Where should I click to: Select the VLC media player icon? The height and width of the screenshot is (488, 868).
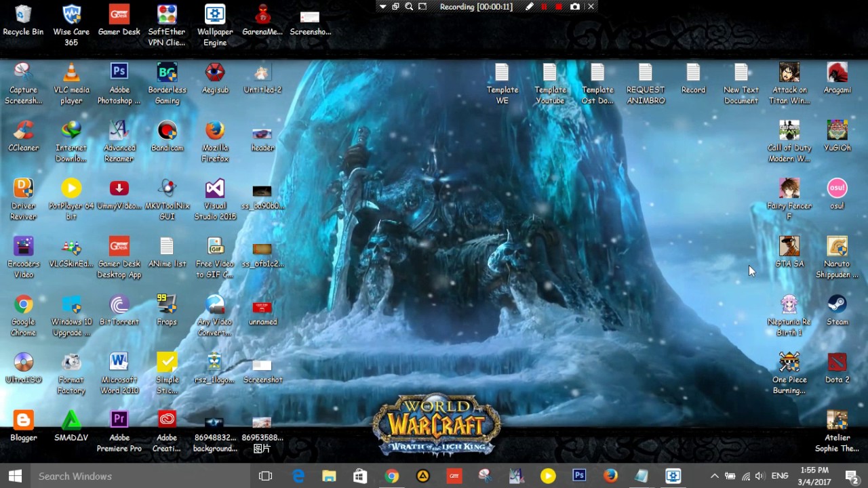click(x=71, y=84)
